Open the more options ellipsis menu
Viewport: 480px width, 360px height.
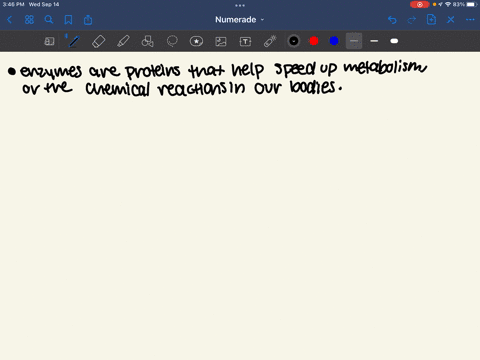coord(470,20)
